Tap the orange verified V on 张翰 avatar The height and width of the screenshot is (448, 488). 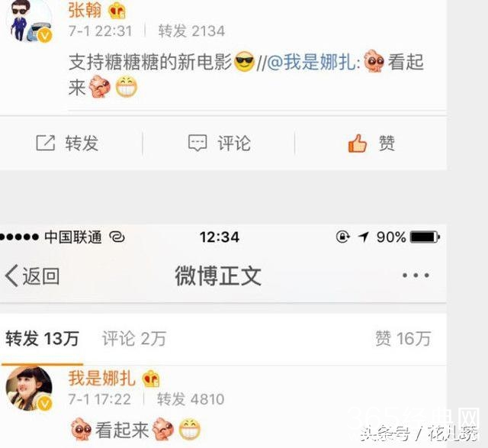coord(45,36)
